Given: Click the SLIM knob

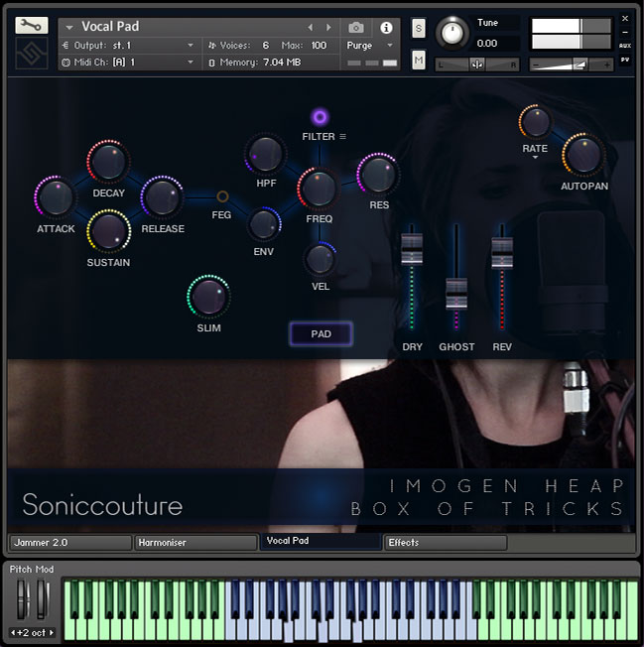Looking at the screenshot, I should click(208, 297).
